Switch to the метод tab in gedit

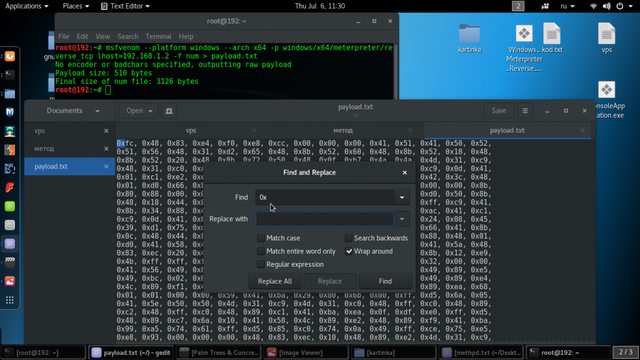click(x=343, y=131)
